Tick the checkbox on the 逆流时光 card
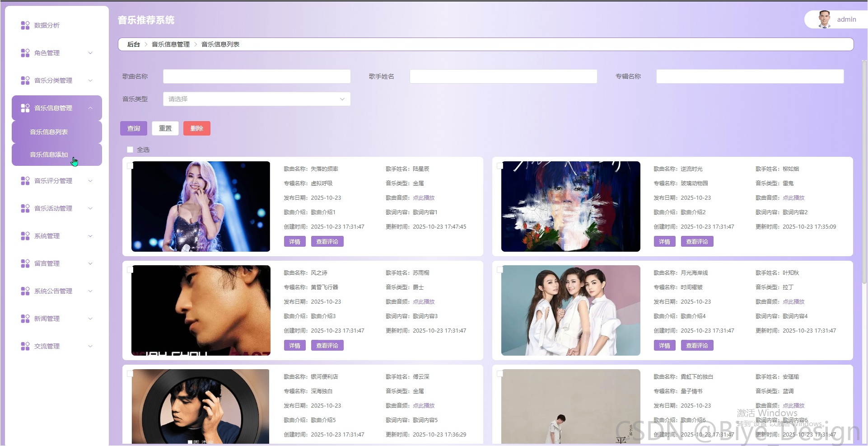868x446 pixels. pyautogui.click(x=500, y=165)
